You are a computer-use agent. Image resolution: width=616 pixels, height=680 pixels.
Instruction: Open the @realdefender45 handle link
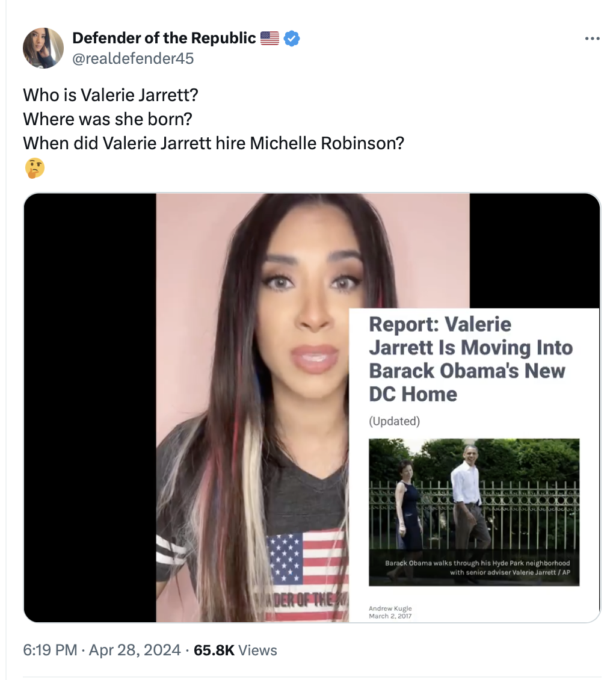point(133,58)
